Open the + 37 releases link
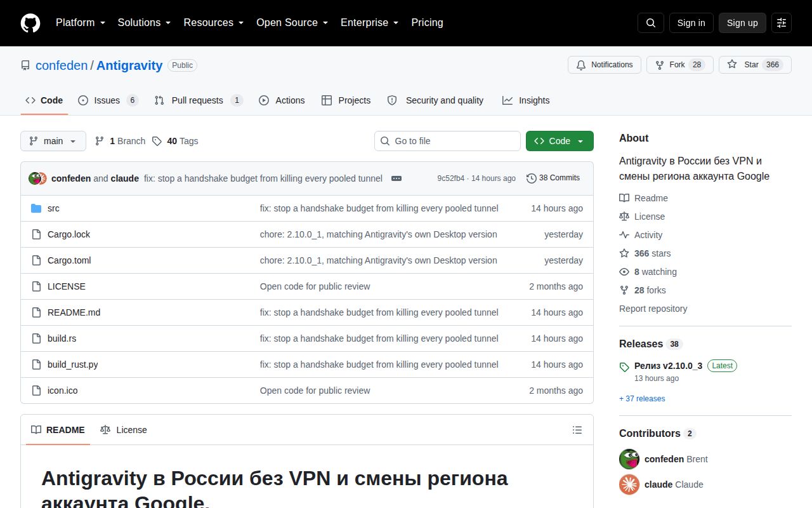This screenshot has width=812, height=508. pos(642,399)
